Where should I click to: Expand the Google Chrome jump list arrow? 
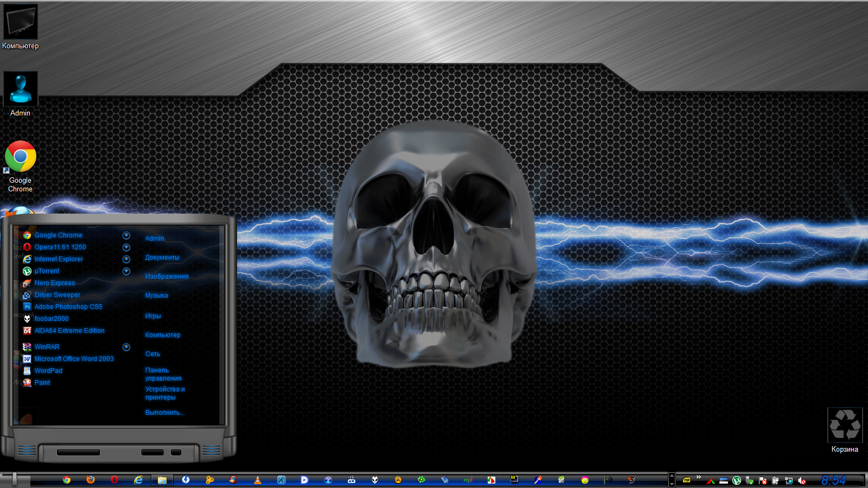coord(126,235)
